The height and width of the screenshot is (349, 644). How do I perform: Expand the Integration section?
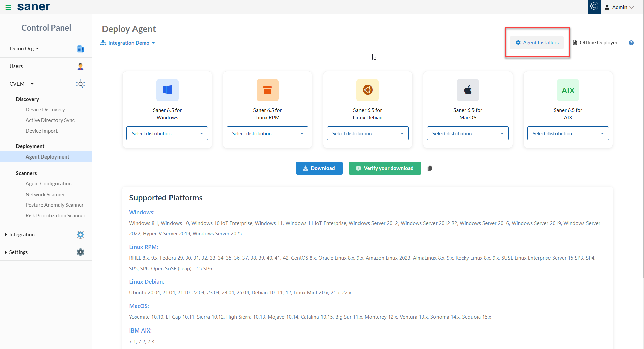click(x=20, y=235)
